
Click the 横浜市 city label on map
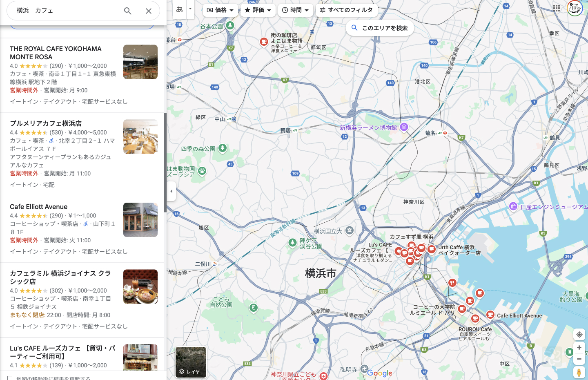[321, 273]
